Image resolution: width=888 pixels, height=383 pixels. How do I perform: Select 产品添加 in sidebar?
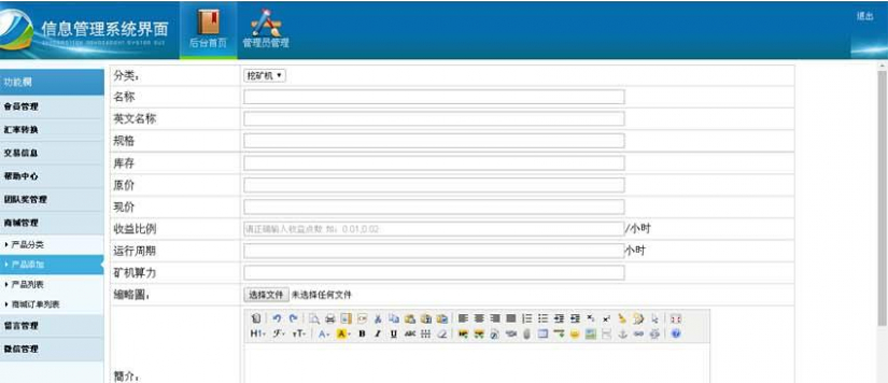click(x=51, y=265)
